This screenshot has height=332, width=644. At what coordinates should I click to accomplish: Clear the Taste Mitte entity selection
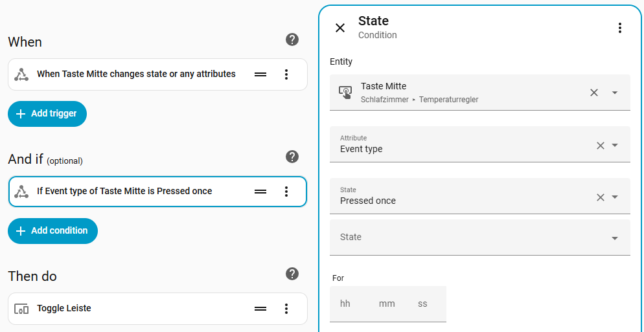(594, 93)
